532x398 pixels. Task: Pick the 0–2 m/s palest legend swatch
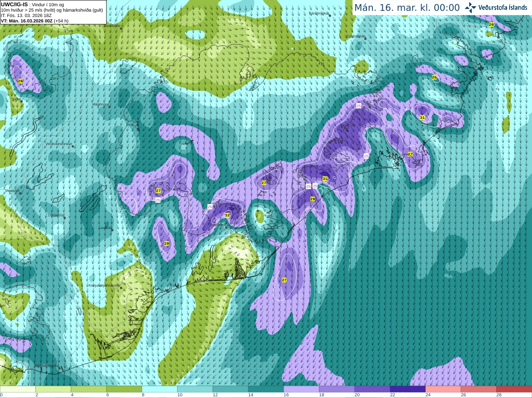pos(18,389)
